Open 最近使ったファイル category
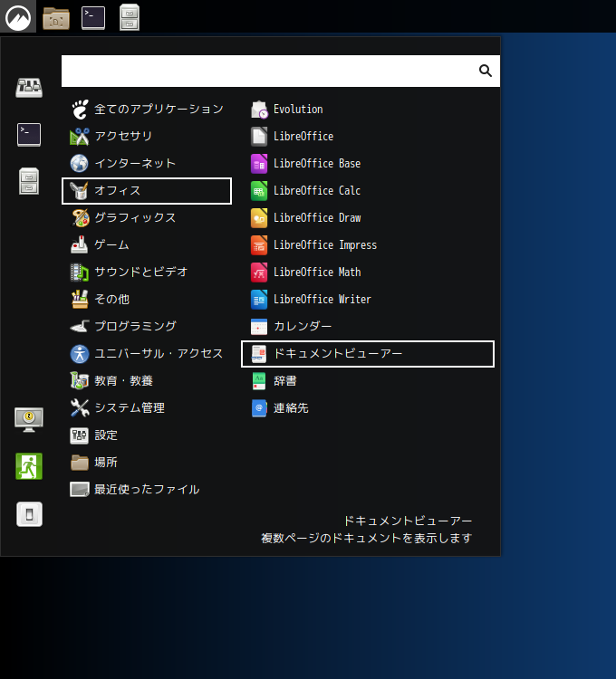This screenshot has width=616, height=679. pos(147,490)
